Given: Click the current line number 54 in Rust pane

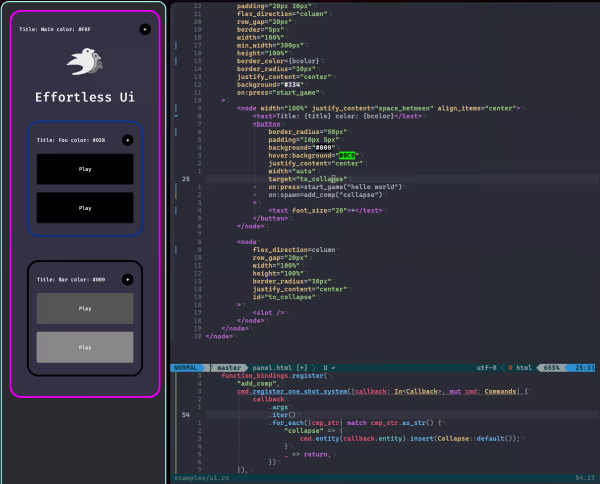Looking at the screenshot, I should [186, 415].
